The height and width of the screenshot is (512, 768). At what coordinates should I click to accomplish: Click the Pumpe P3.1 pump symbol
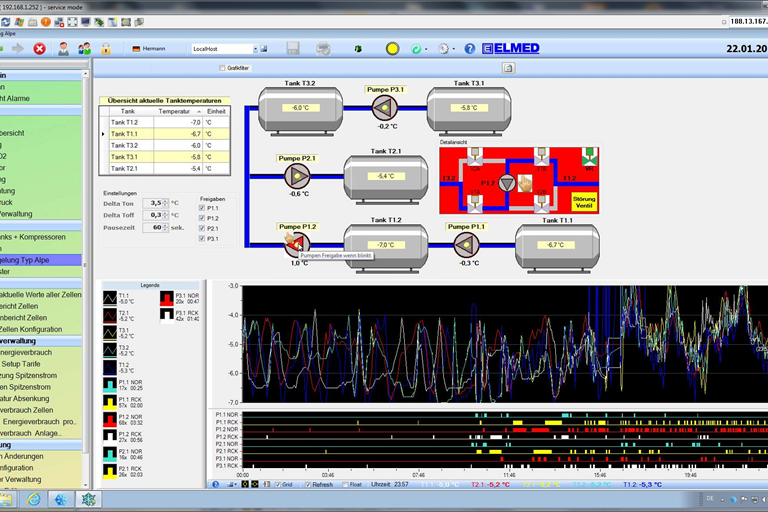pos(385,108)
